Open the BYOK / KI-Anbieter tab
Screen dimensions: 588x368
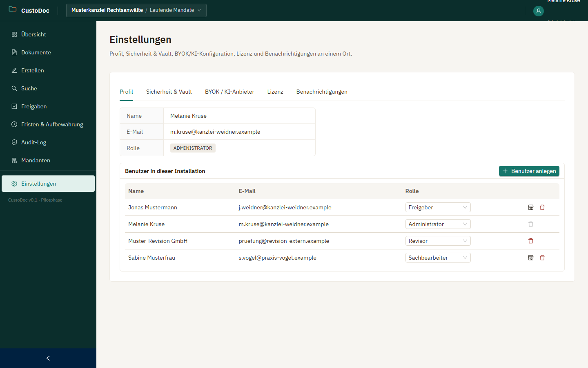pos(229,92)
